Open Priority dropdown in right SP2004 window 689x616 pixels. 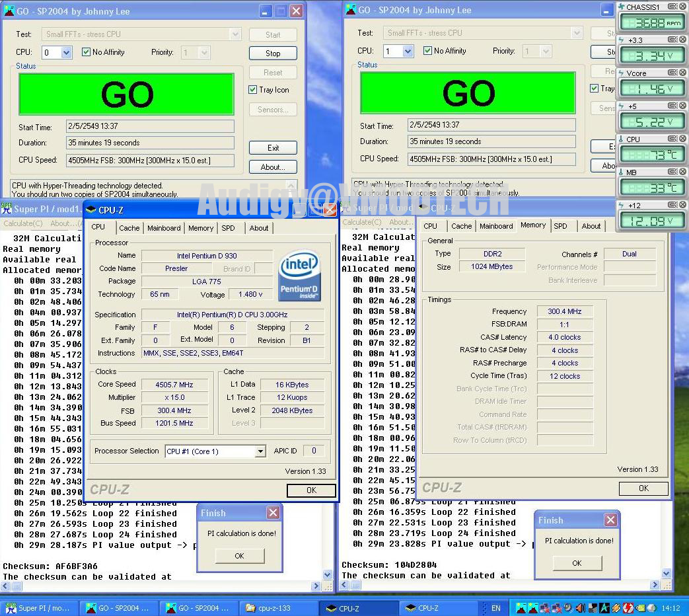[x=546, y=52]
